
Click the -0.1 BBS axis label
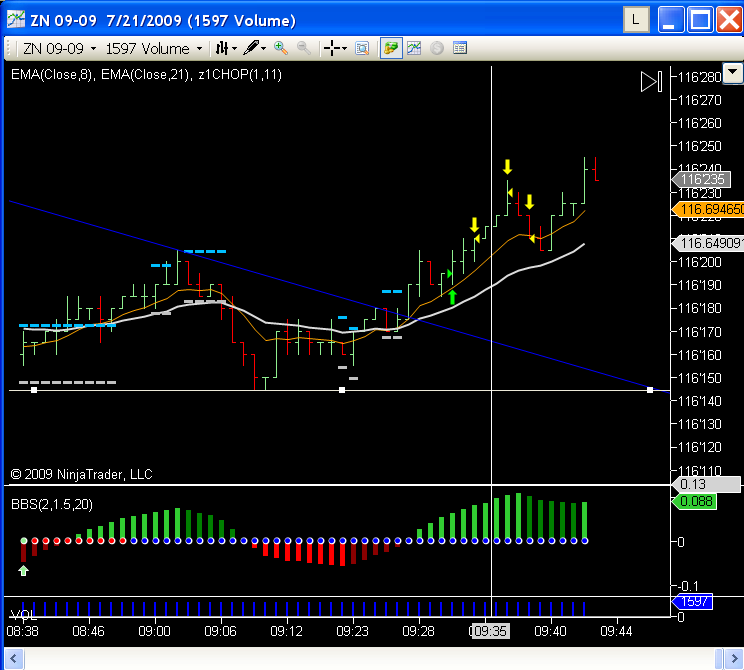(x=689, y=586)
